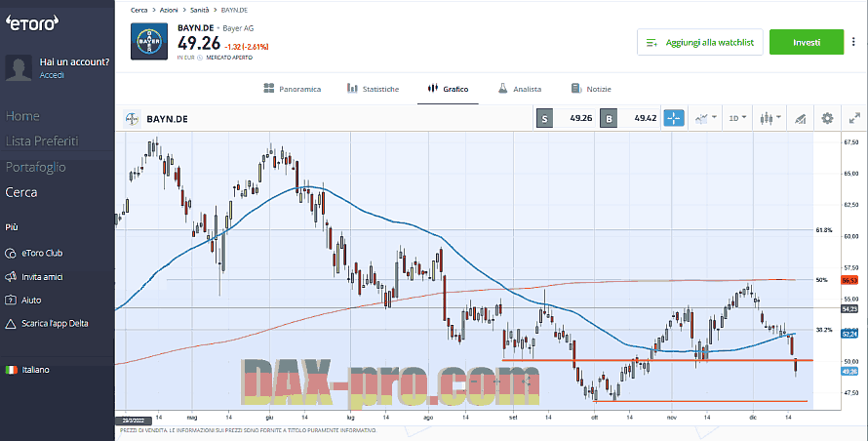Click the 38.2% Fibonacci level label
This screenshot has height=441, width=868.
pyautogui.click(x=824, y=330)
